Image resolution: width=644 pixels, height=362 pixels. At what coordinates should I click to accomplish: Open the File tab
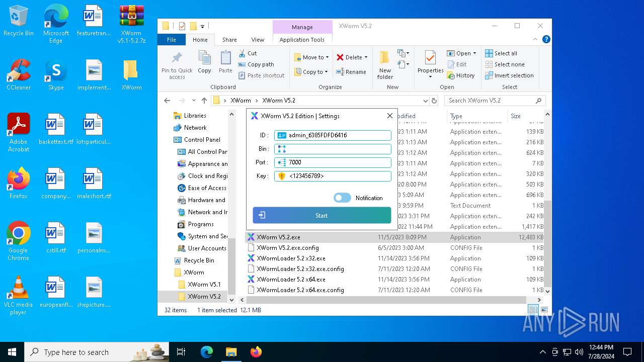pos(172,40)
